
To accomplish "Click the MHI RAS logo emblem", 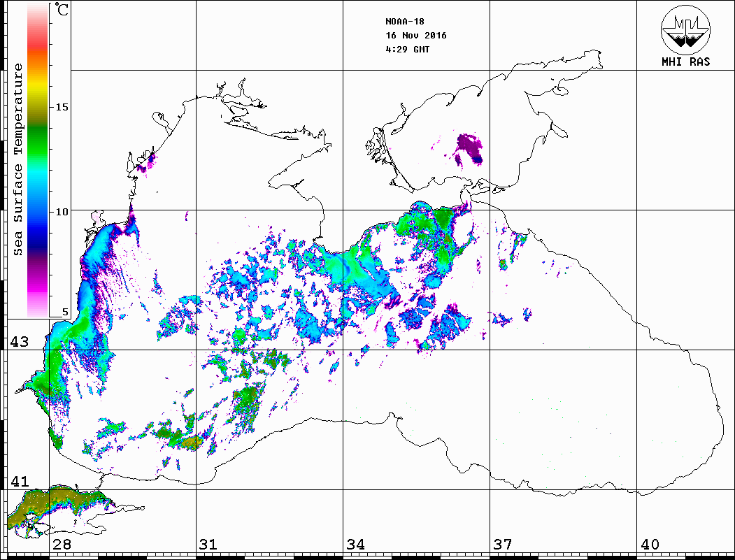I will (686, 29).
